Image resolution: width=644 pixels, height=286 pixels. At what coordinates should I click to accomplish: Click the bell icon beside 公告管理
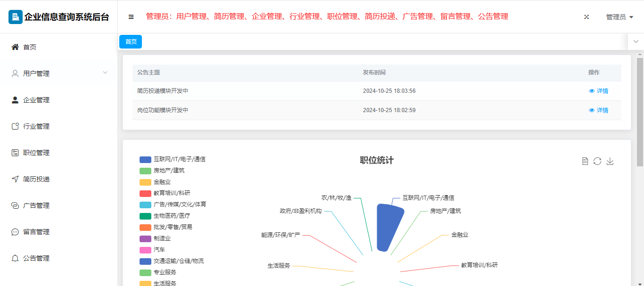pos(15,258)
